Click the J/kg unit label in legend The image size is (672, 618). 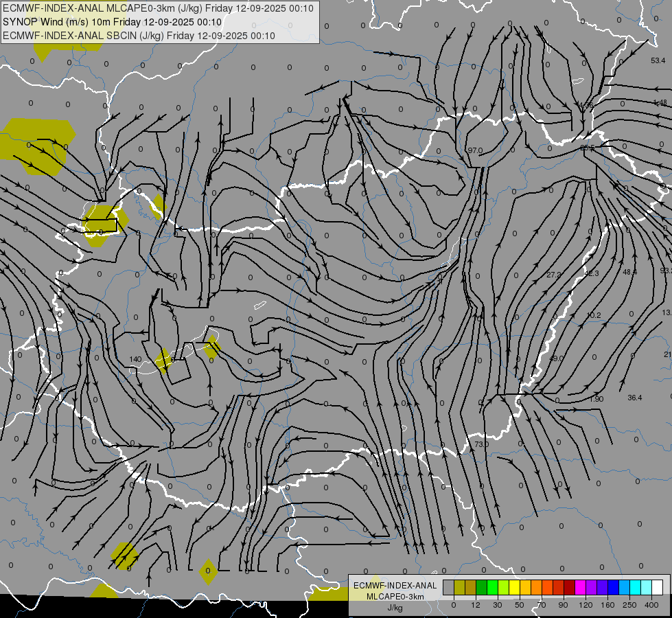pos(395,608)
